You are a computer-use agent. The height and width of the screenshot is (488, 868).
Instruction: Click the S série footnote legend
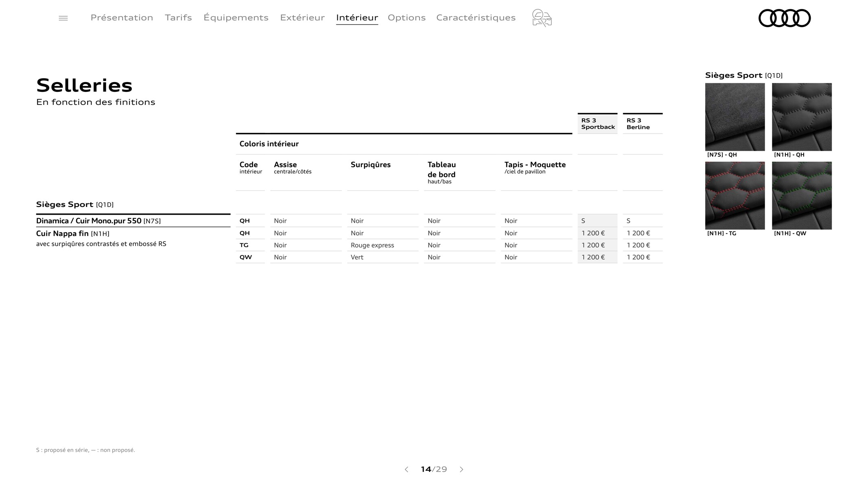point(85,450)
